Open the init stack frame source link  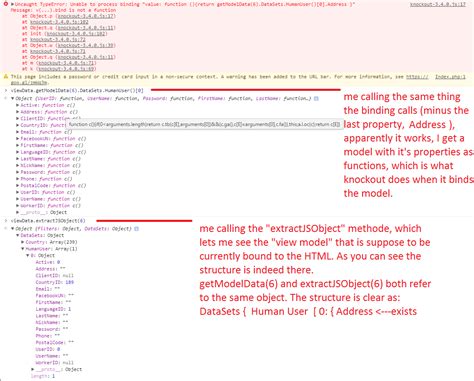76,34
